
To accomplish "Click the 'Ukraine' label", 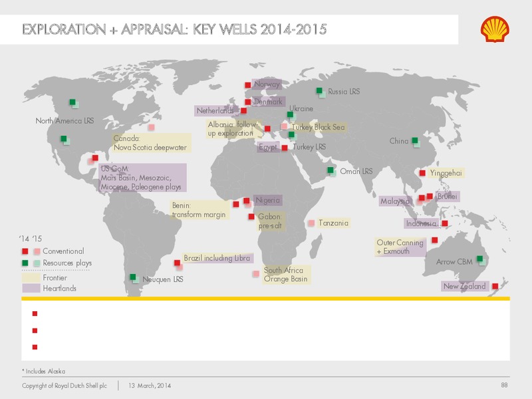I will click(x=301, y=108).
